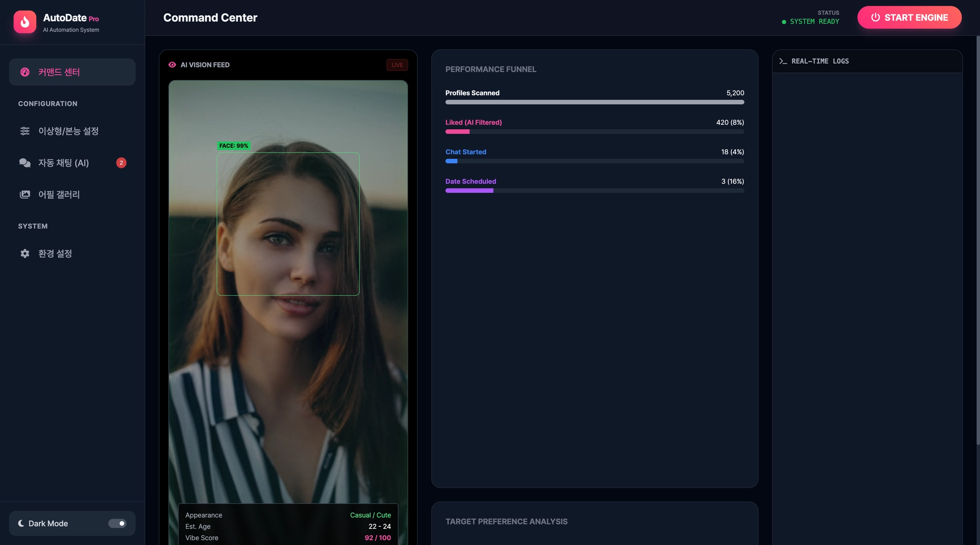Click the command center palette icon
This screenshot has width=980, height=545.
click(x=25, y=72)
